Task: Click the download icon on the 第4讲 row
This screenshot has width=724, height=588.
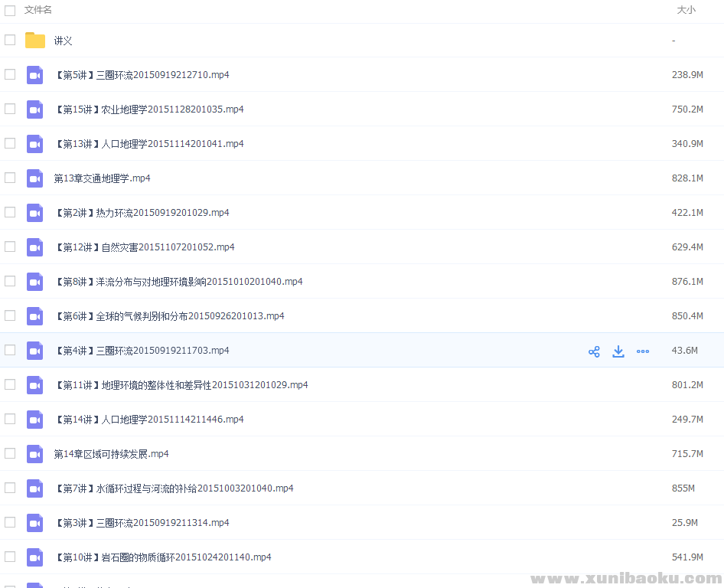Action: [618, 351]
